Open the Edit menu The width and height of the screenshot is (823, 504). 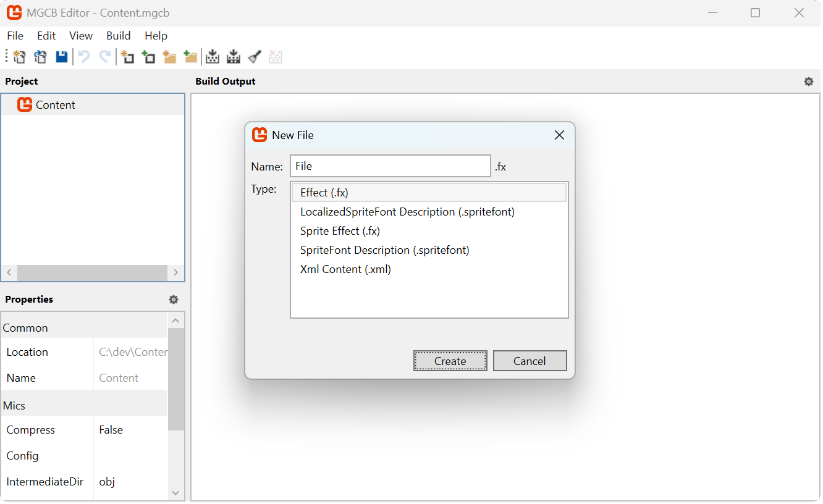coord(46,35)
